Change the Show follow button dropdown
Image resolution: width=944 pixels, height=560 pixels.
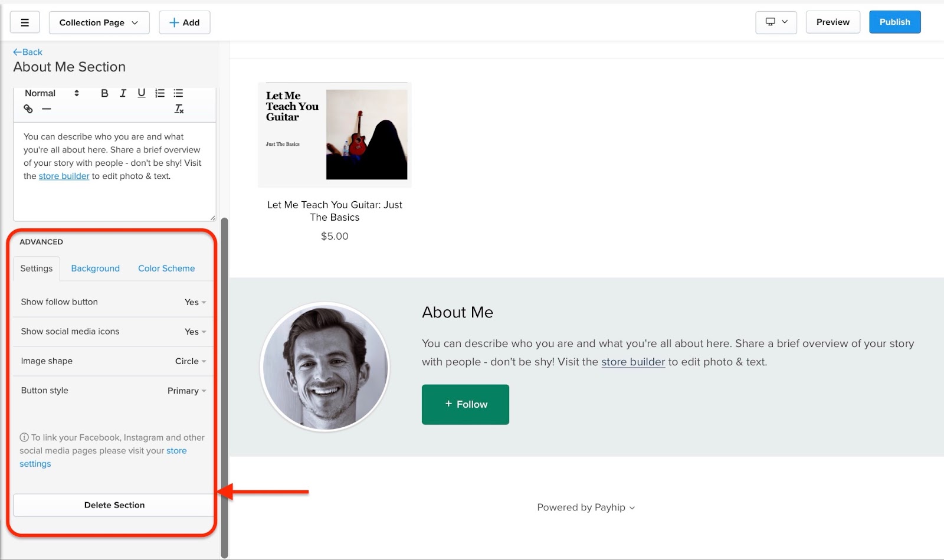(x=195, y=302)
